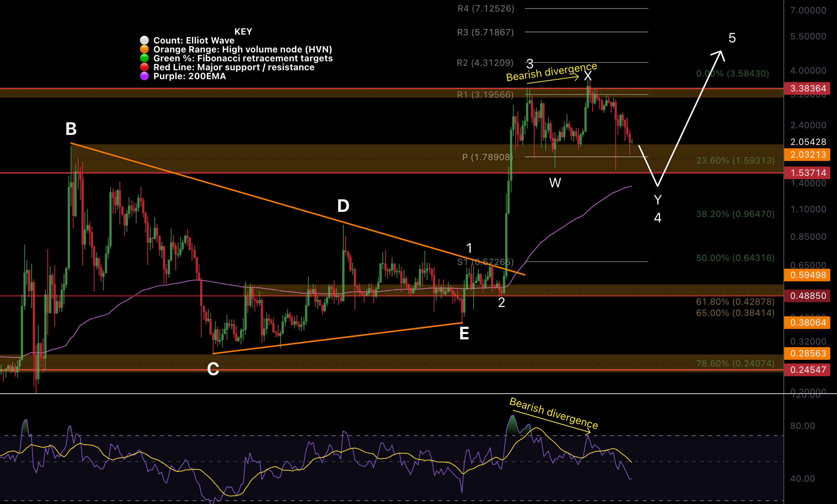
Task: Click the R4 (7.12526) pivot label
Action: coord(486,9)
